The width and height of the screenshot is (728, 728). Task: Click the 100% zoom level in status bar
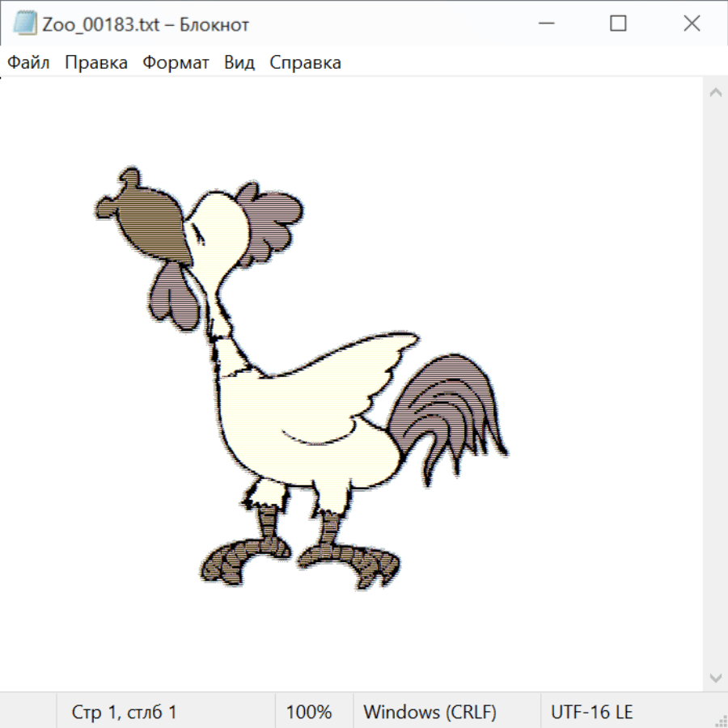click(x=309, y=713)
